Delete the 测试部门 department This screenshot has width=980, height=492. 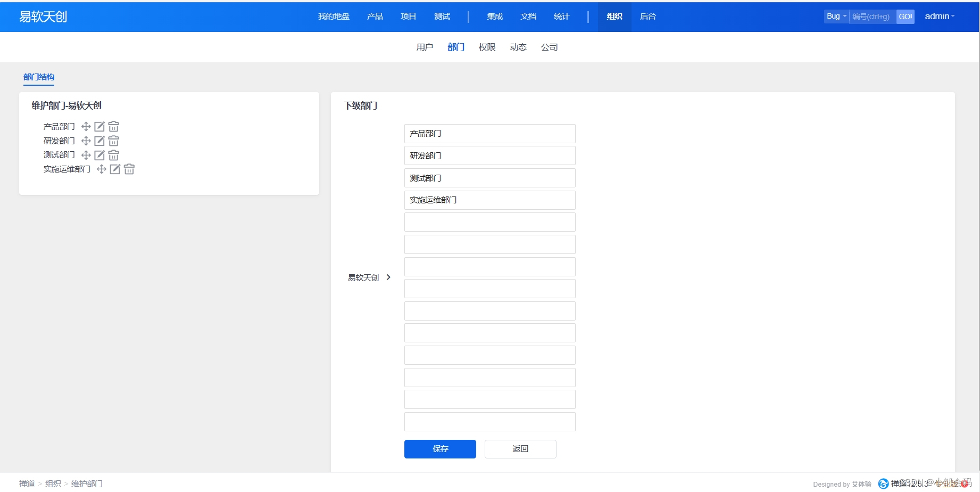coord(113,155)
